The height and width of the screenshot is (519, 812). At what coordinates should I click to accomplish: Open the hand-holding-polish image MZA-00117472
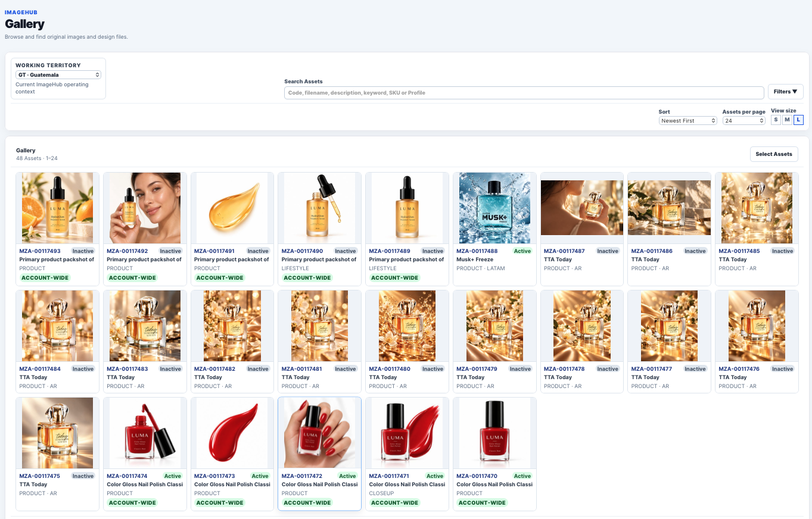point(320,433)
